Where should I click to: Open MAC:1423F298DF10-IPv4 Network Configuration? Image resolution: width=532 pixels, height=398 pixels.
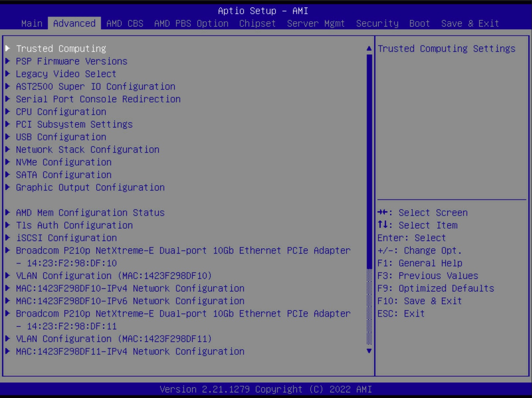(130, 288)
